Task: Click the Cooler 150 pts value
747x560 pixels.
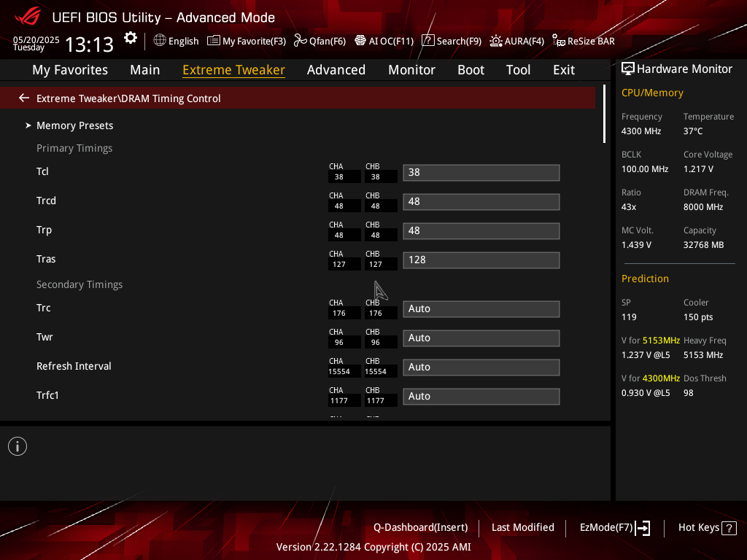Action: [698, 317]
